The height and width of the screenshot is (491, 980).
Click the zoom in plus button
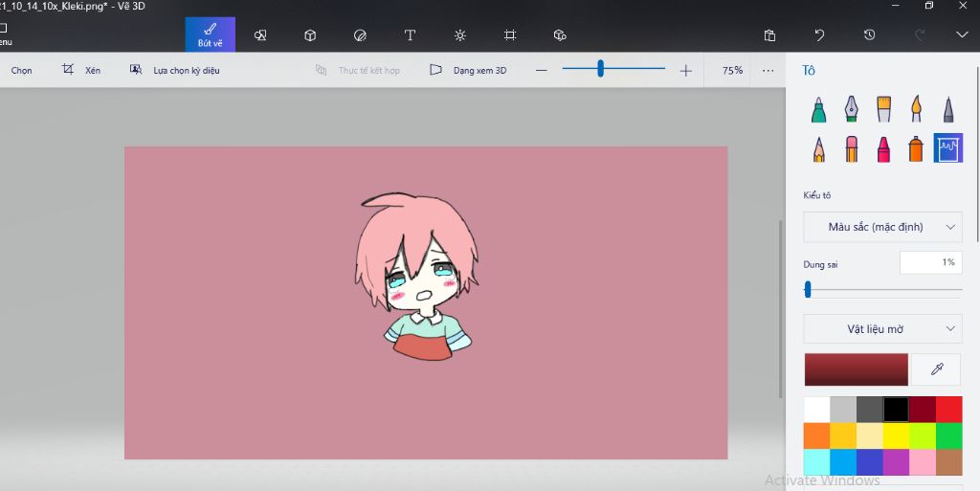(685, 71)
